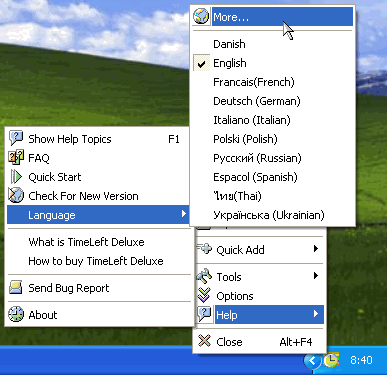Select Francais(French) language
Image resolution: width=387 pixels, height=375 pixels.
click(272, 82)
